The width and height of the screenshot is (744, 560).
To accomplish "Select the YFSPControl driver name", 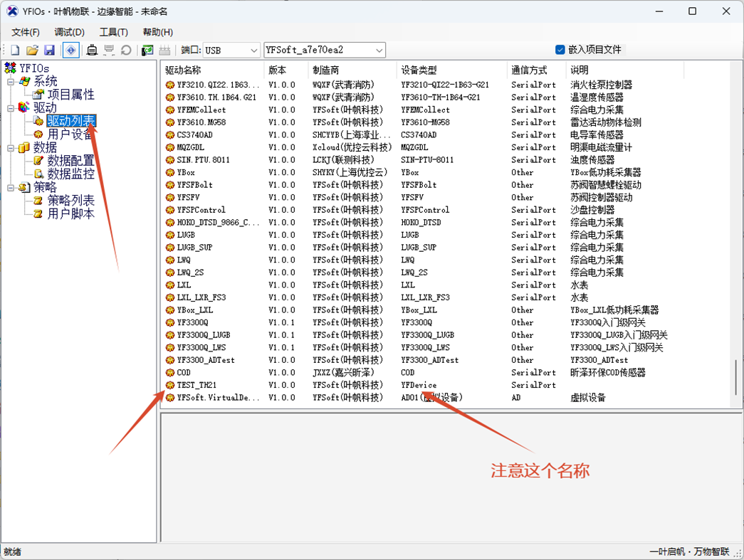I will (201, 210).
